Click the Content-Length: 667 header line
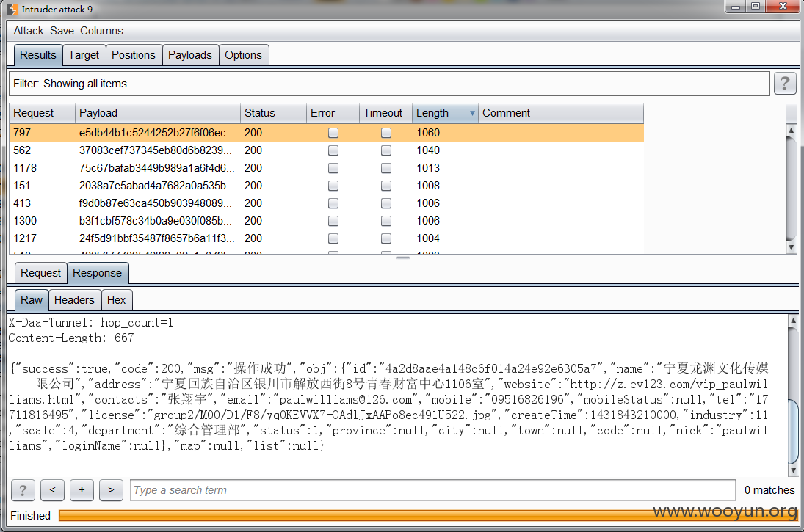The height and width of the screenshot is (532, 804). pos(70,338)
